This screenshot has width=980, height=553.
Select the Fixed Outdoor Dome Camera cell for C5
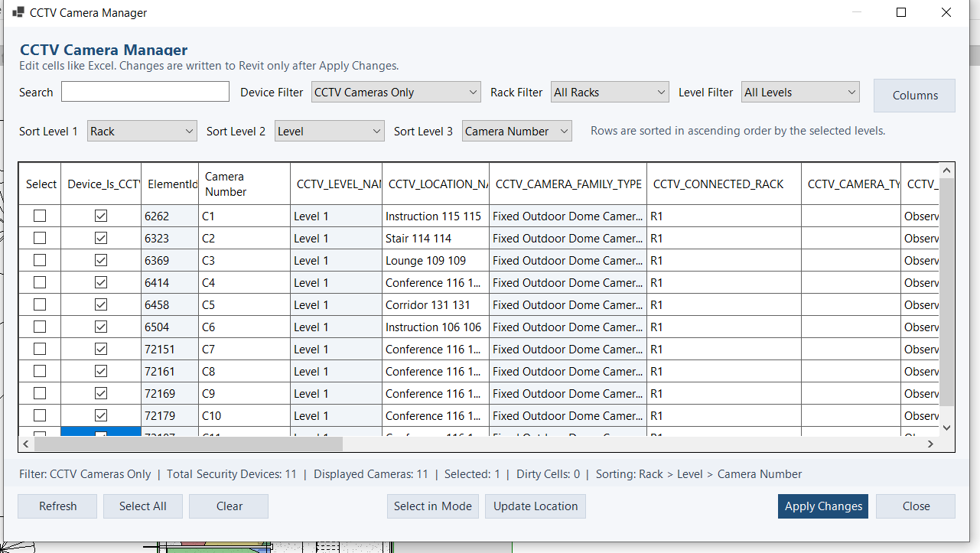[x=568, y=304]
